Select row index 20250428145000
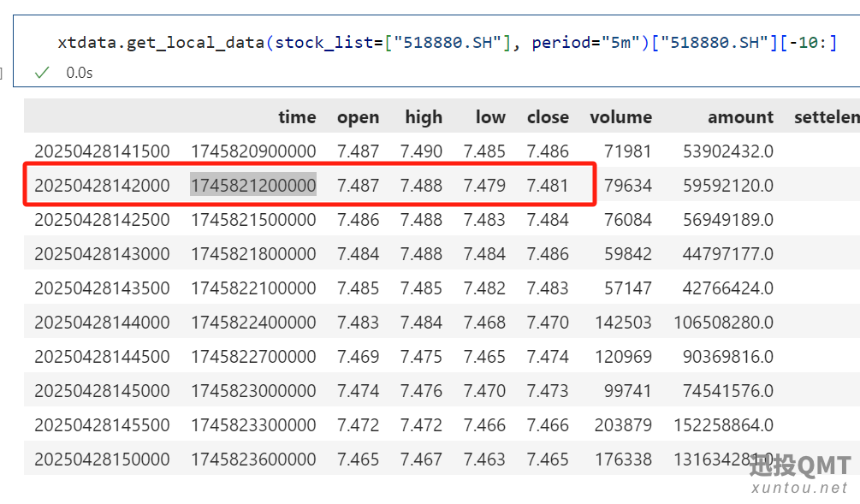 [102, 391]
